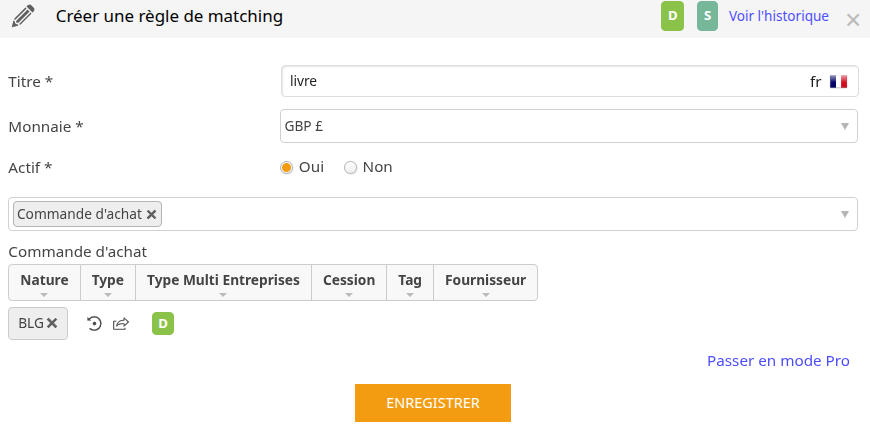Click the teal S badge in header
The width and height of the screenshot is (870, 440).
(707, 16)
